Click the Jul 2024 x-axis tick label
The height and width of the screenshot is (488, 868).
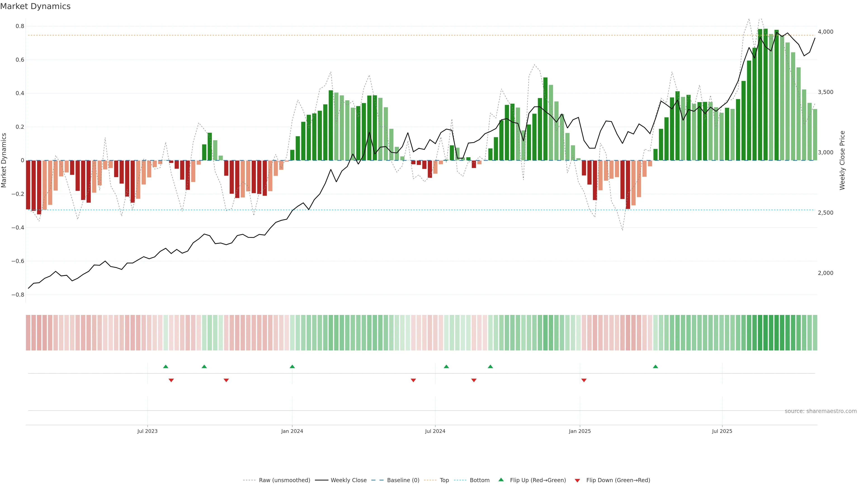click(435, 431)
